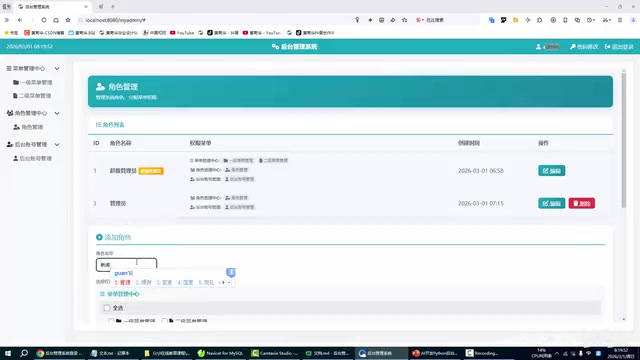The image size is (640, 360).
Task: Click the role name input field
Action: coord(127,264)
